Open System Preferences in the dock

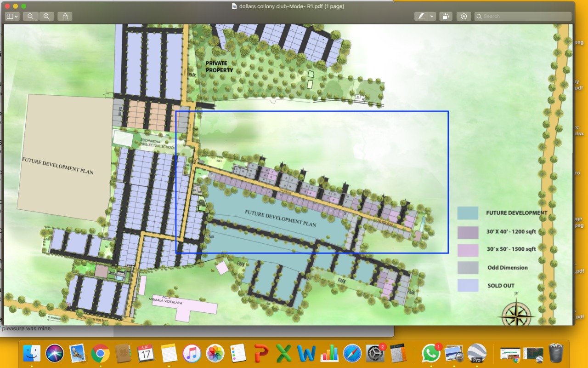pyautogui.click(x=375, y=353)
